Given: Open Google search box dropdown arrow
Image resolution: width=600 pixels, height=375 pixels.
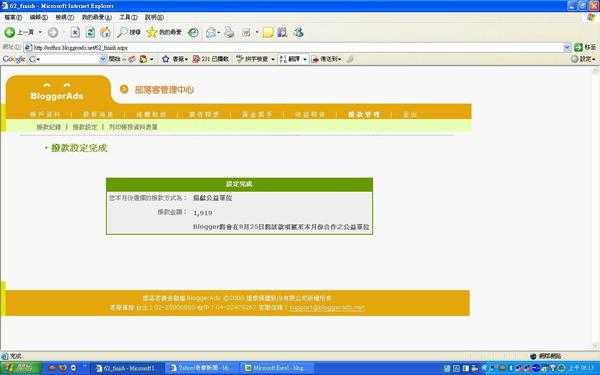Looking at the screenshot, I should click(x=103, y=59).
